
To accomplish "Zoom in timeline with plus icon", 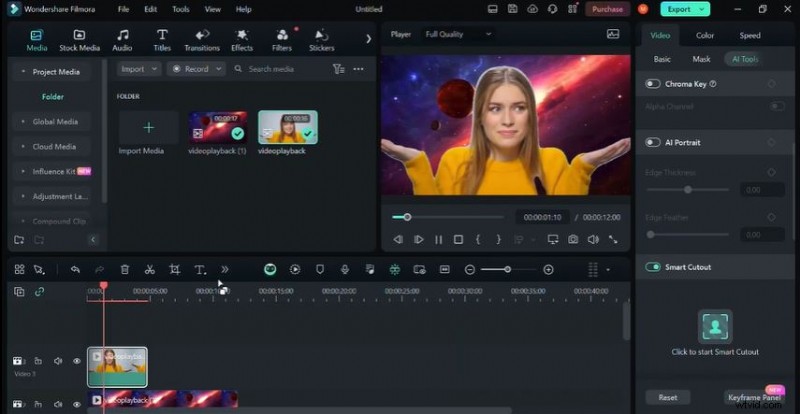I will (x=548, y=270).
